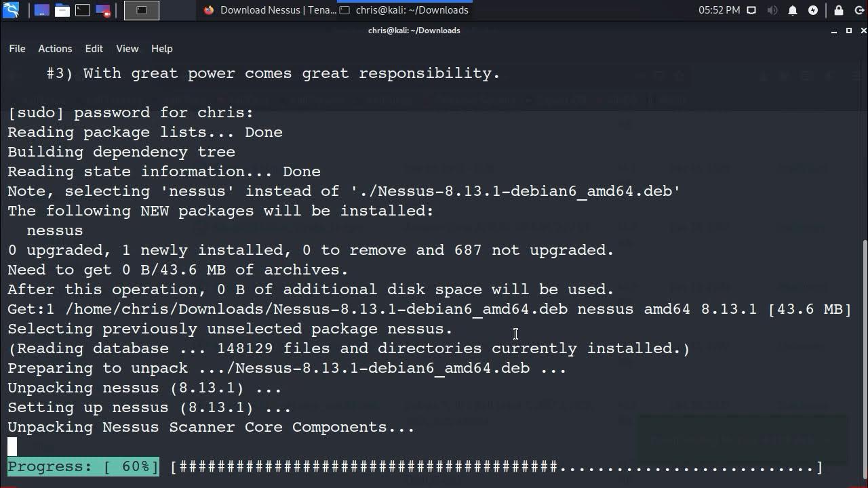Click 'Unpacking nessus (8.13.1) ...' line

point(144,388)
